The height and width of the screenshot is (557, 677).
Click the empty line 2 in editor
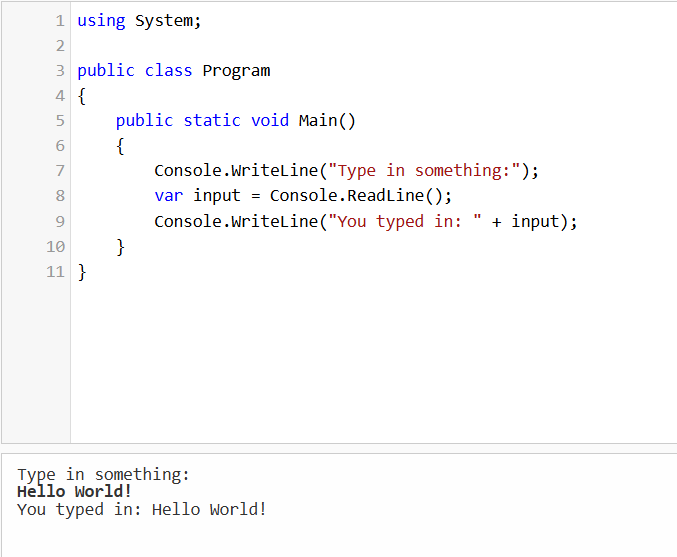300,46
